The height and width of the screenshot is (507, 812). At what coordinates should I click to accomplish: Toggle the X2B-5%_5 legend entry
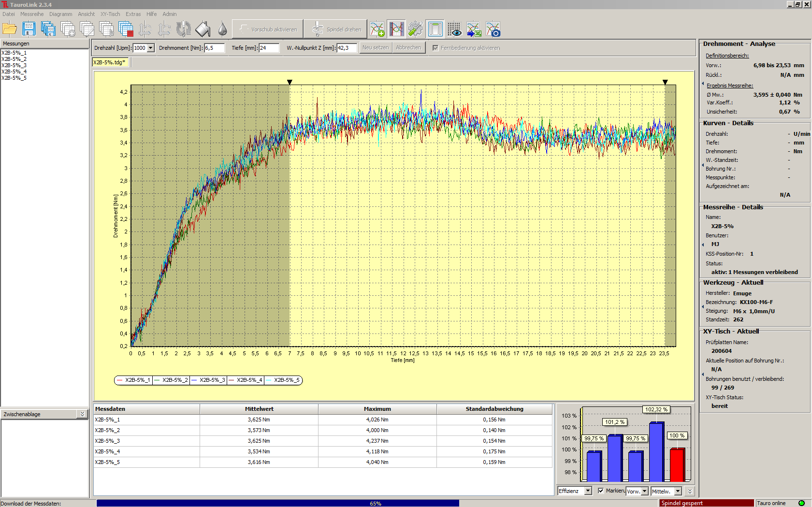point(283,380)
